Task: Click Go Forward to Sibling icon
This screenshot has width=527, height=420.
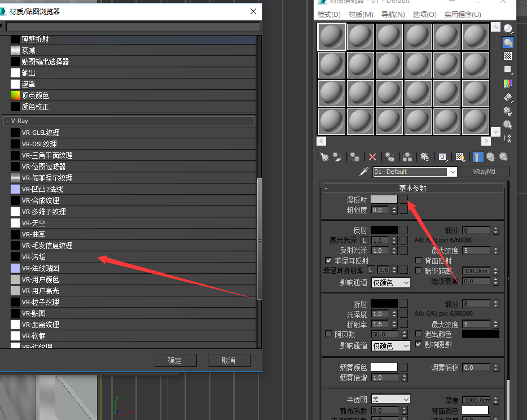Action: click(503, 157)
